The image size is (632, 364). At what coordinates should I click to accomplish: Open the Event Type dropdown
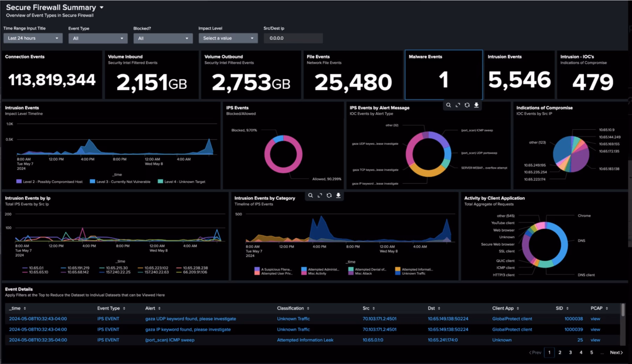point(98,38)
